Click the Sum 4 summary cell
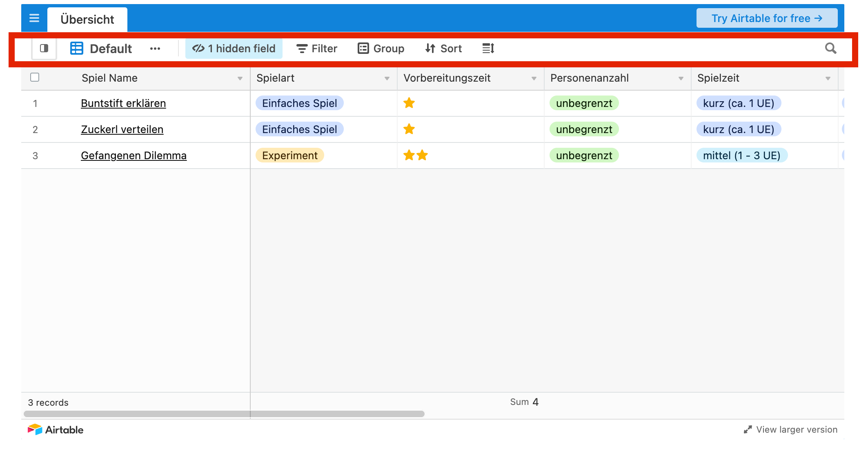This screenshot has height=449, width=868. 524,402
